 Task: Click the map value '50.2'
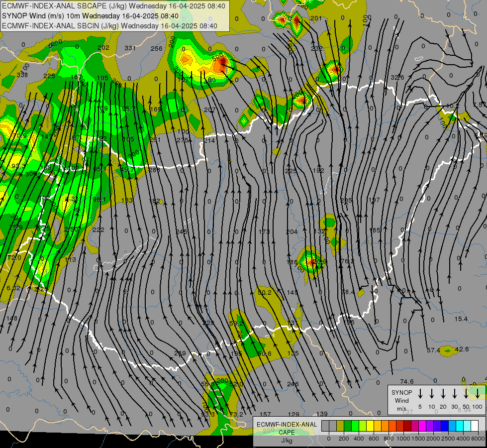point(265,292)
